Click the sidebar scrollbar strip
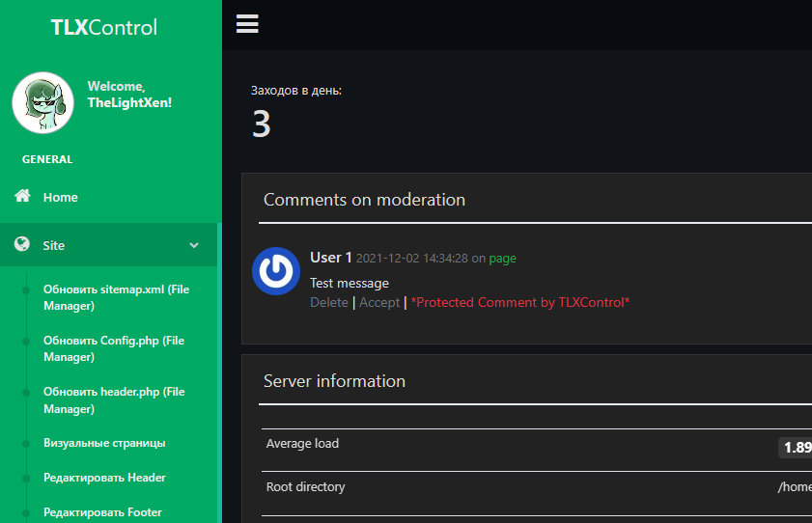The height and width of the screenshot is (523, 812). (x=219, y=372)
